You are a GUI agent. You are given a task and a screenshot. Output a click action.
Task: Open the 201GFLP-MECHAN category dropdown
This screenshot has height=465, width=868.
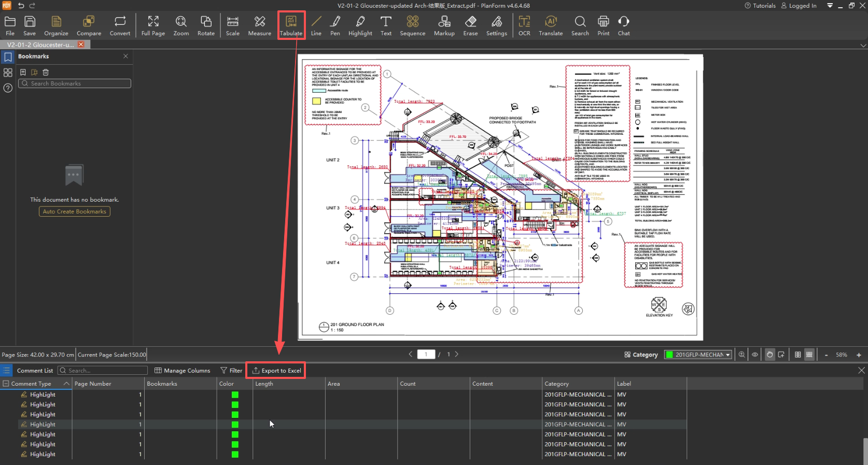tap(698, 355)
